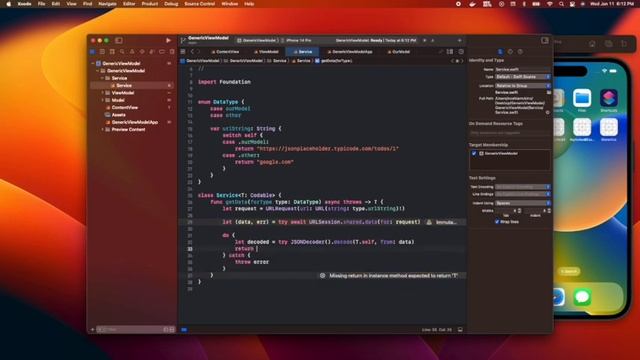Image resolution: width=640 pixels, height=360 pixels.
Task: Select the File inspector icon
Action: tap(500, 52)
